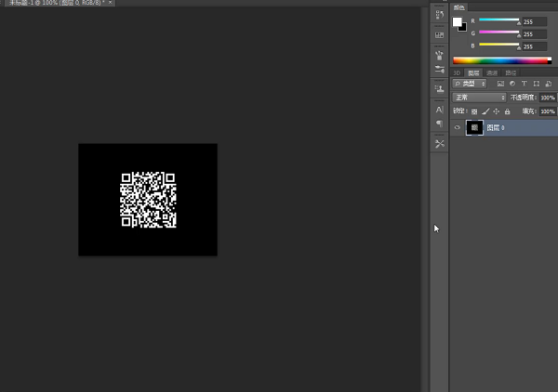Viewport: 558px width, 392px height.
Task: Switch to the Paths (路径) tab
Action: [x=511, y=72]
